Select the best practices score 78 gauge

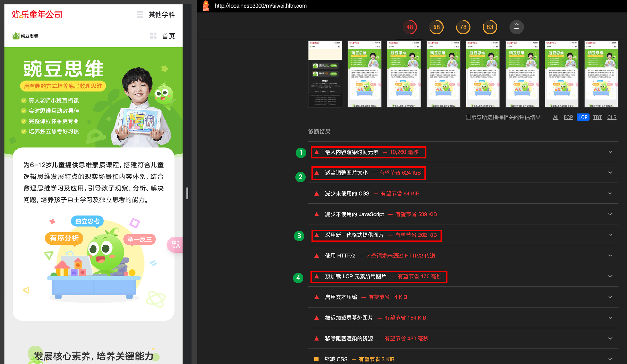click(x=463, y=27)
